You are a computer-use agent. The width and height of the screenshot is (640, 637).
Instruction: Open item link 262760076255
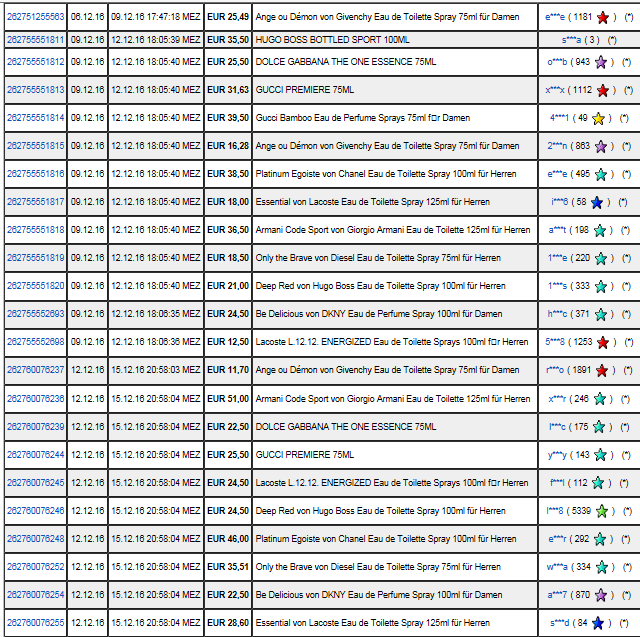click(x=36, y=623)
